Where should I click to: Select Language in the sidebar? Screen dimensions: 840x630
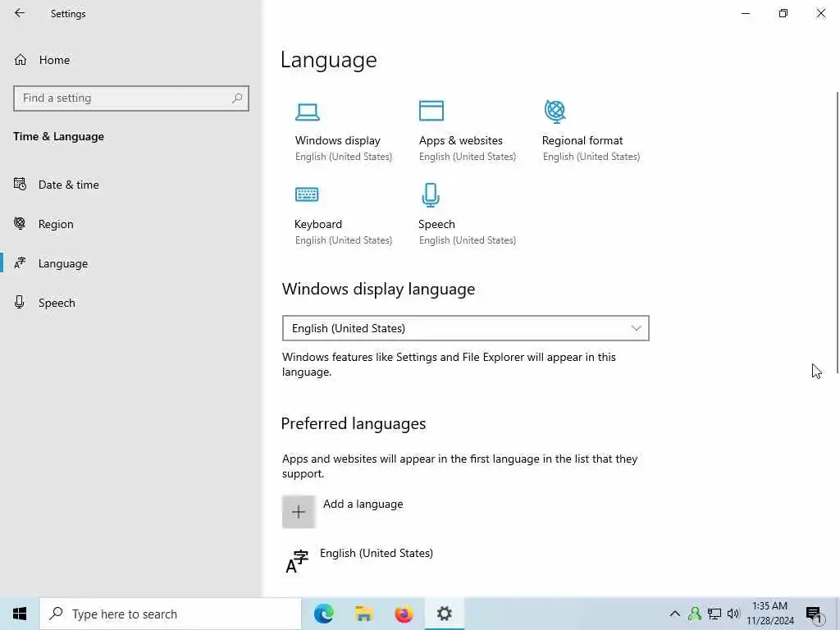click(62, 263)
